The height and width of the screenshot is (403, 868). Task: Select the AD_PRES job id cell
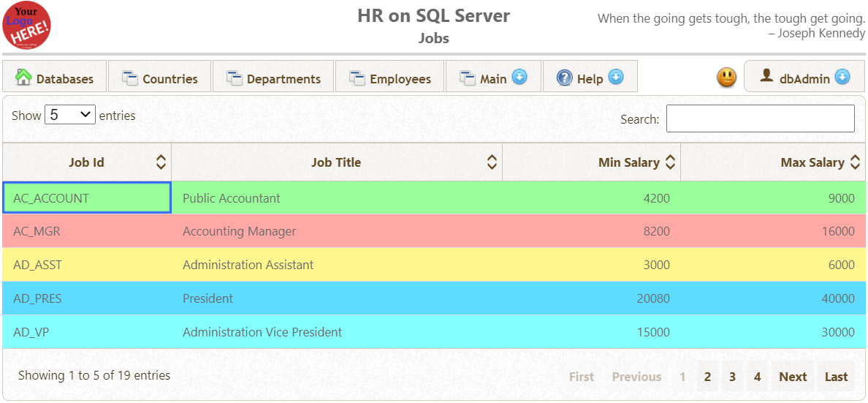point(87,298)
